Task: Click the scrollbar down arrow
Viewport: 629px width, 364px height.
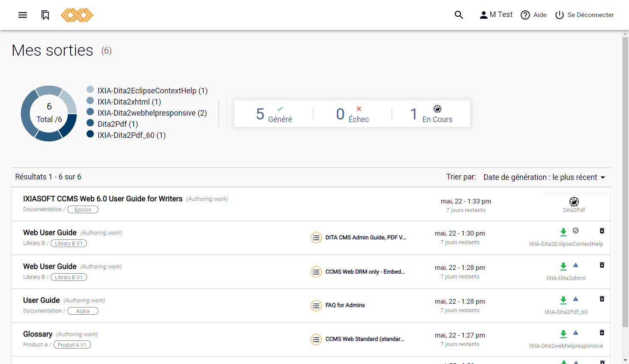Action: (625, 360)
